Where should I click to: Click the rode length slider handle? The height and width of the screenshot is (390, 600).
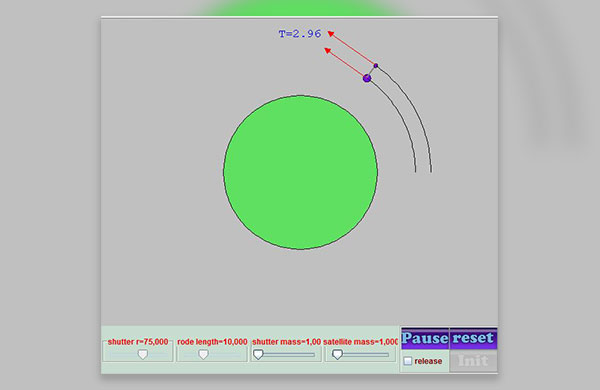pos(204,354)
